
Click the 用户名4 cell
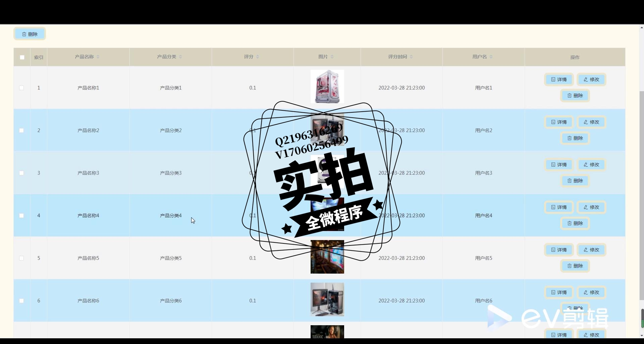(484, 216)
